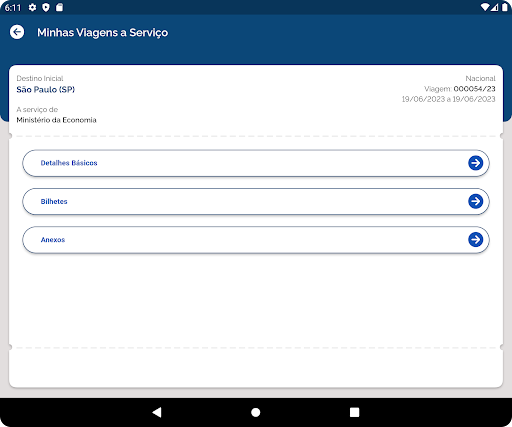Image resolution: width=512 pixels, height=427 pixels.
Task: Select the São Paulo (SP) destination text
Action: click(46, 89)
